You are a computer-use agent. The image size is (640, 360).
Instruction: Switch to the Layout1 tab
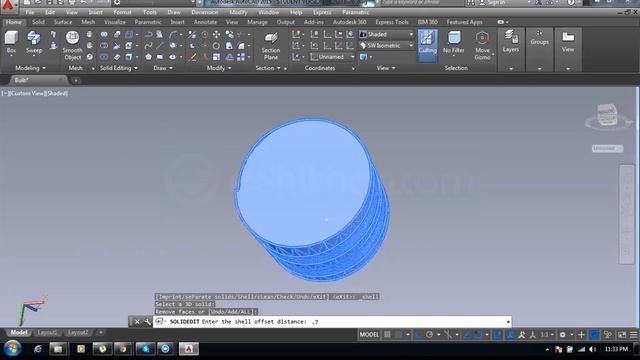pyautogui.click(x=47, y=333)
